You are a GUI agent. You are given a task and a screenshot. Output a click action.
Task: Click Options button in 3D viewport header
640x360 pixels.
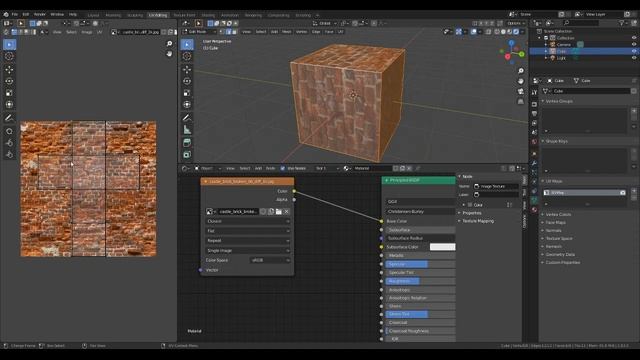[516, 23]
